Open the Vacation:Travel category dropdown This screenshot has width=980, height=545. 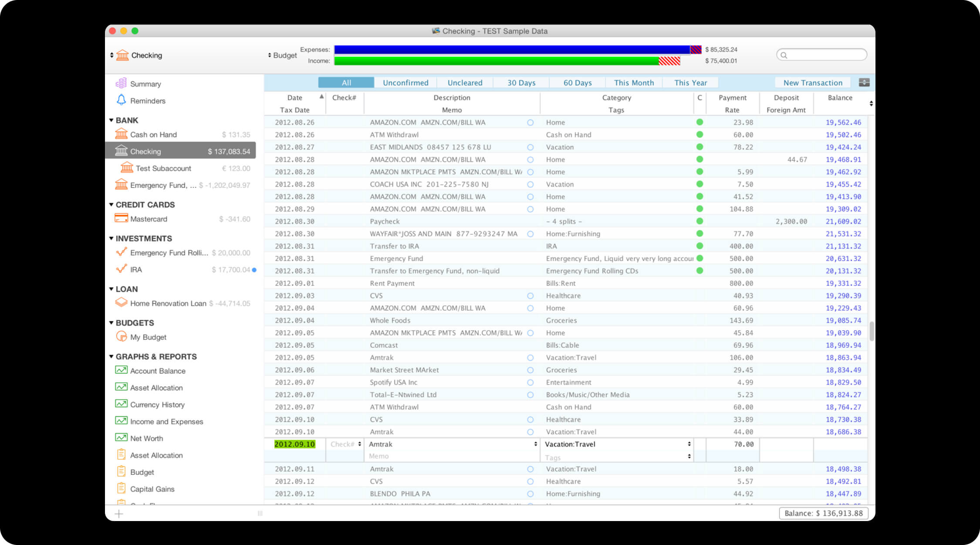pos(689,444)
